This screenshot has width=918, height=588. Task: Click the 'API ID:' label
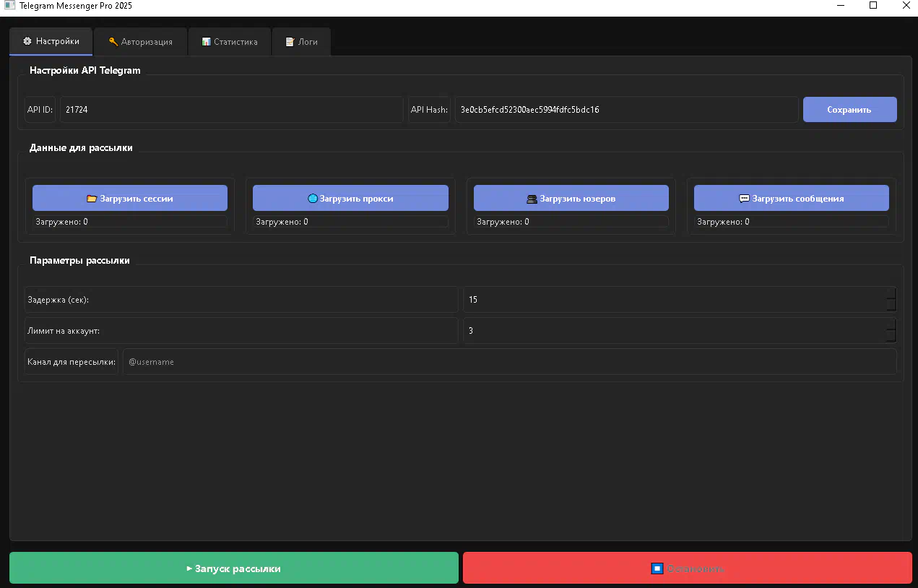coord(40,110)
